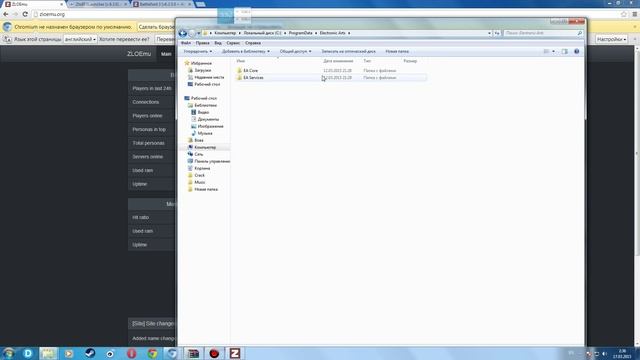Expand Добавить в библиотеку dropdown
This screenshot has height=360, width=640.
(246, 51)
